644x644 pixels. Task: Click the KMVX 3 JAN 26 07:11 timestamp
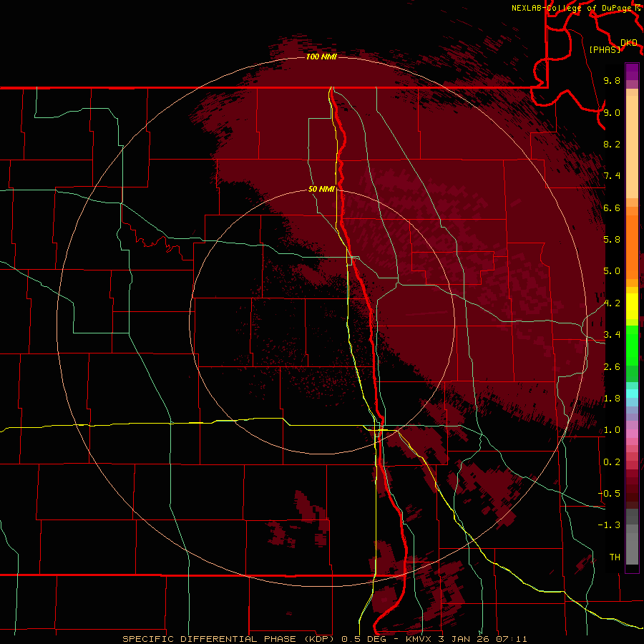pos(466,639)
